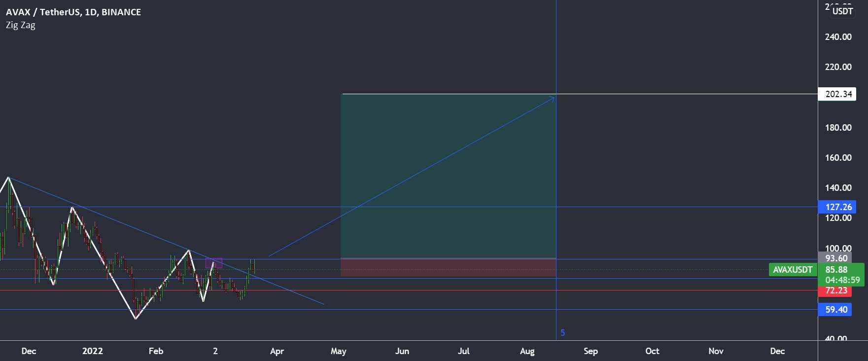Click the Jul label on the time axis
Image resolution: width=868 pixels, height=361 pixels.
463,351
